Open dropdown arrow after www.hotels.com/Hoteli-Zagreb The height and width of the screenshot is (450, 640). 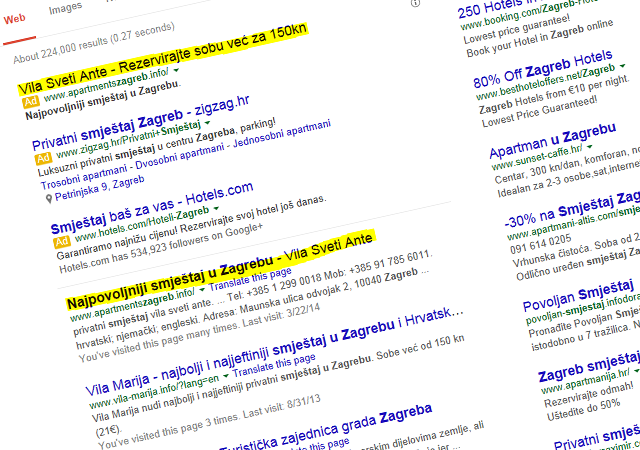216,208
